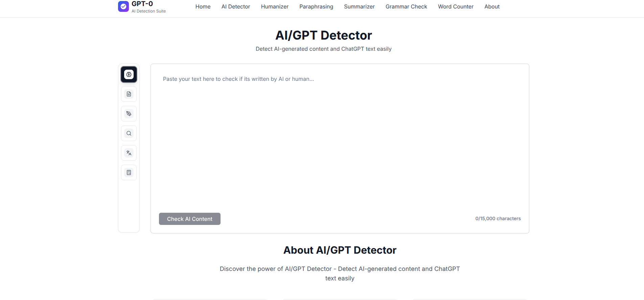Open the About nav item
Viewport: 644px width, 300px height.
[x=492, y=6]
